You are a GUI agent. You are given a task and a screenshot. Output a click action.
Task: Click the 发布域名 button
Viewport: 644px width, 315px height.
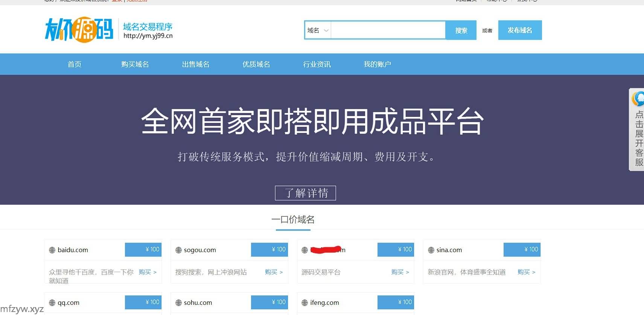[520, 30]
